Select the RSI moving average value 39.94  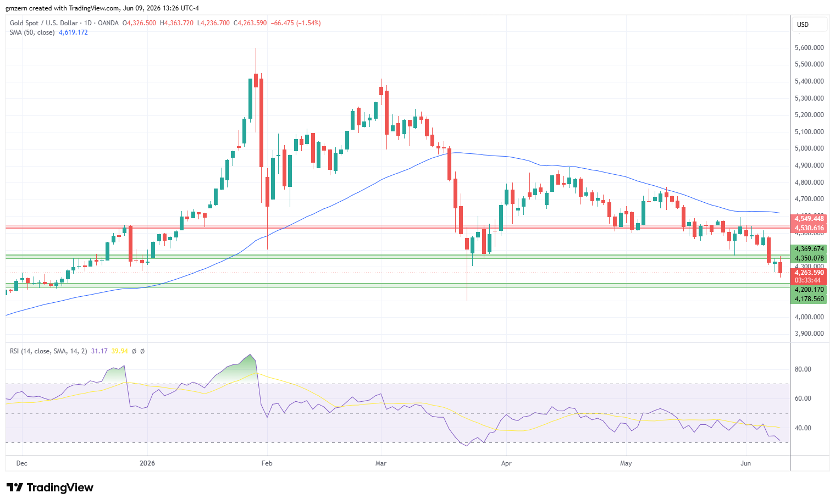[x=119, y=351]
